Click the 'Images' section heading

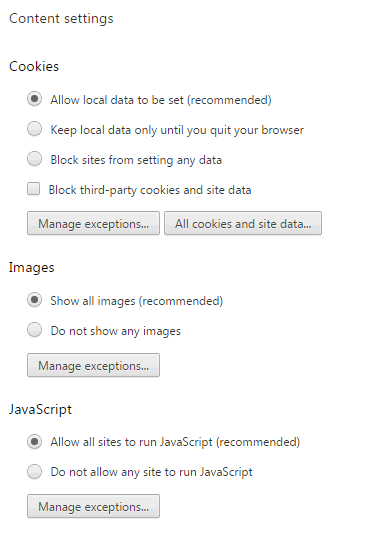[x=31, y=268]
